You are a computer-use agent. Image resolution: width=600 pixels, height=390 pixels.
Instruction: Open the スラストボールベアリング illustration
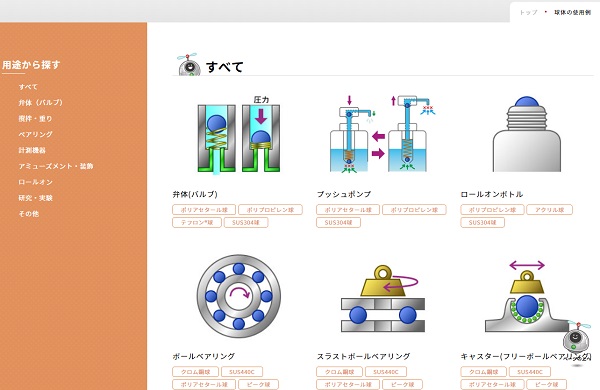[x=383, y=298]
